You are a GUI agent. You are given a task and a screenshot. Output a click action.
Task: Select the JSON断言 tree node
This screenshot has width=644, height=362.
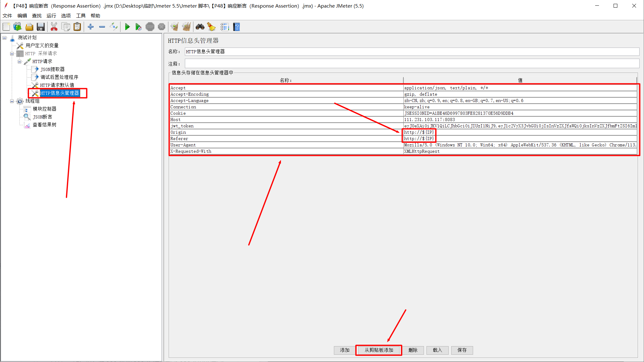[x=42, y=117]
